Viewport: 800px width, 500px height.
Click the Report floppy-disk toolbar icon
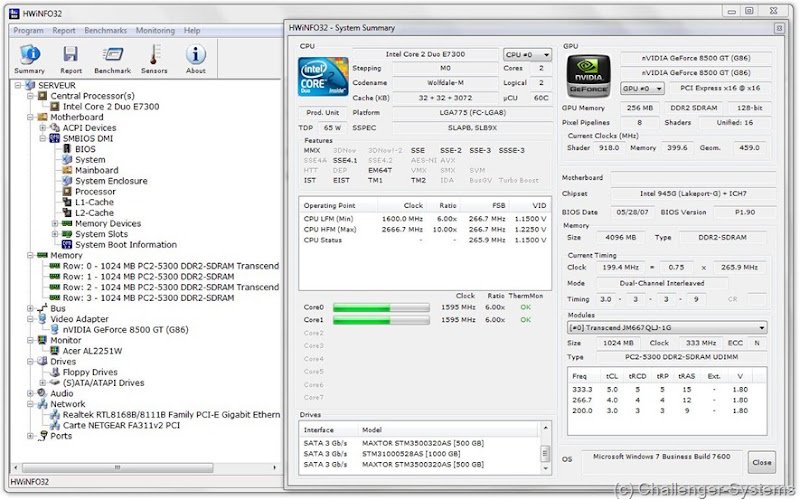click(x=70, y=59)
